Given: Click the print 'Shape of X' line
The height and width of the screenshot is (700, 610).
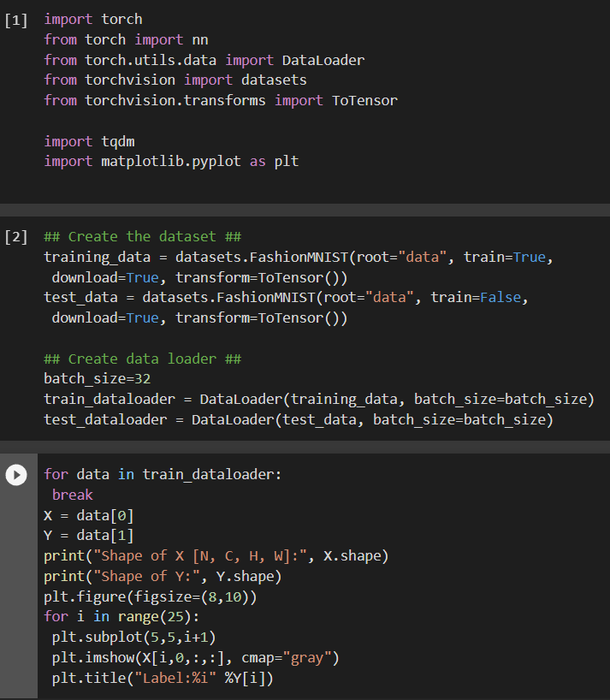Looking at the screenshot, I should pos(216,556).
